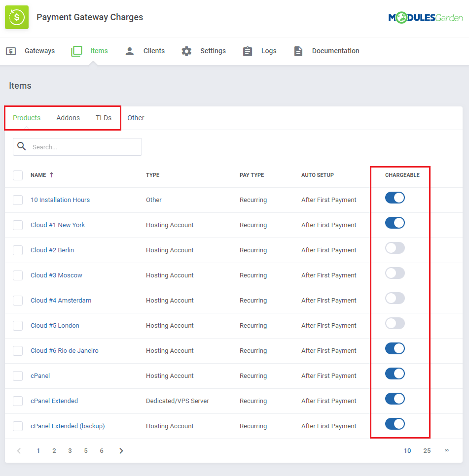Image resolution: width=469 pixels, height=476 pixels.
Task: Tick checkbox for 10 Installation Hours
Action: [x=18, y=200]
